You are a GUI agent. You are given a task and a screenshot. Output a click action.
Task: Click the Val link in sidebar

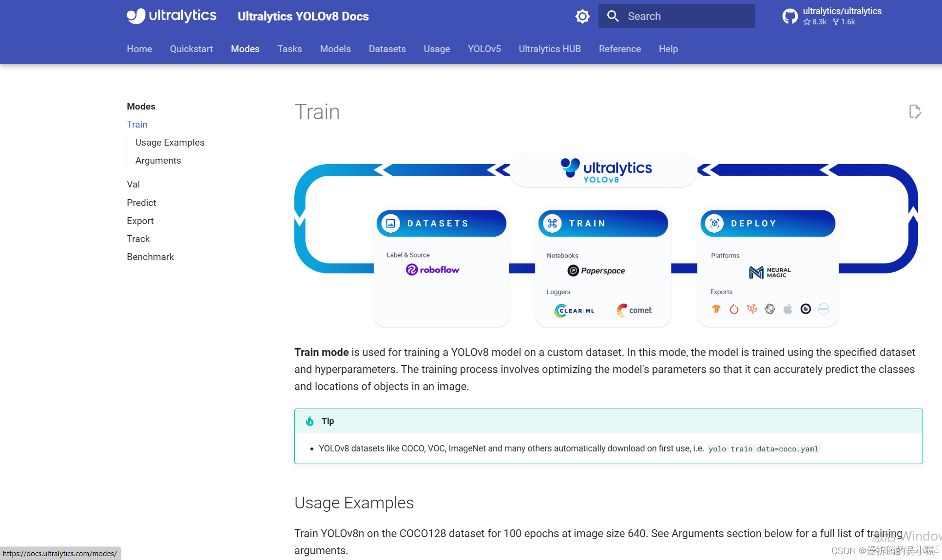133,184
